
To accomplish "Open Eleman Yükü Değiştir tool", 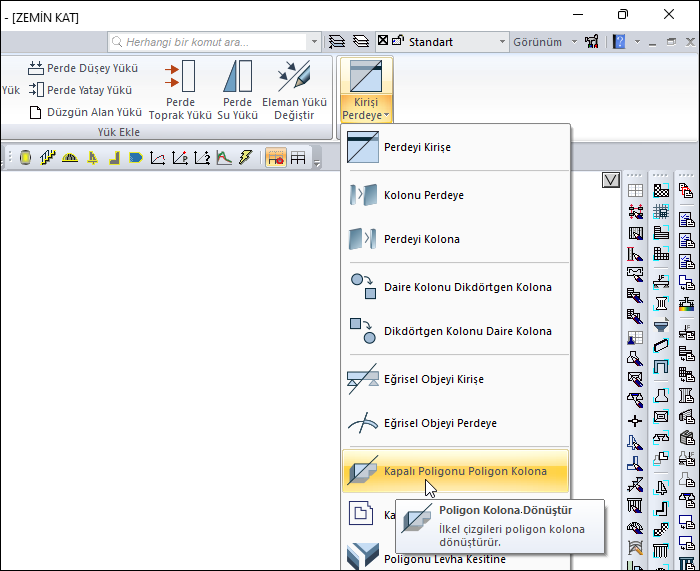I will click(294, 90).
